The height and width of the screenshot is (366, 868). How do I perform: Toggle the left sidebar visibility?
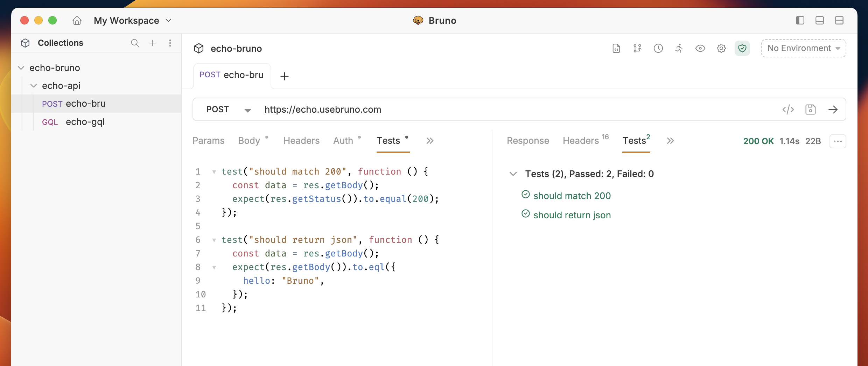(800, 20)
